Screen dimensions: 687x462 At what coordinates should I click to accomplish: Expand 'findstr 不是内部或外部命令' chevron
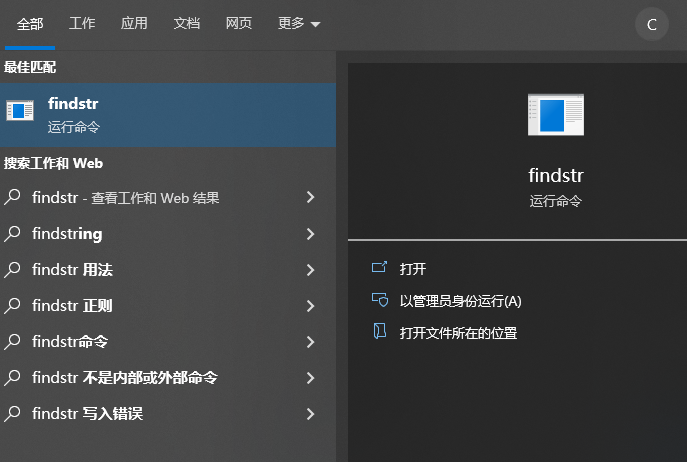click(x=311, y=378)
